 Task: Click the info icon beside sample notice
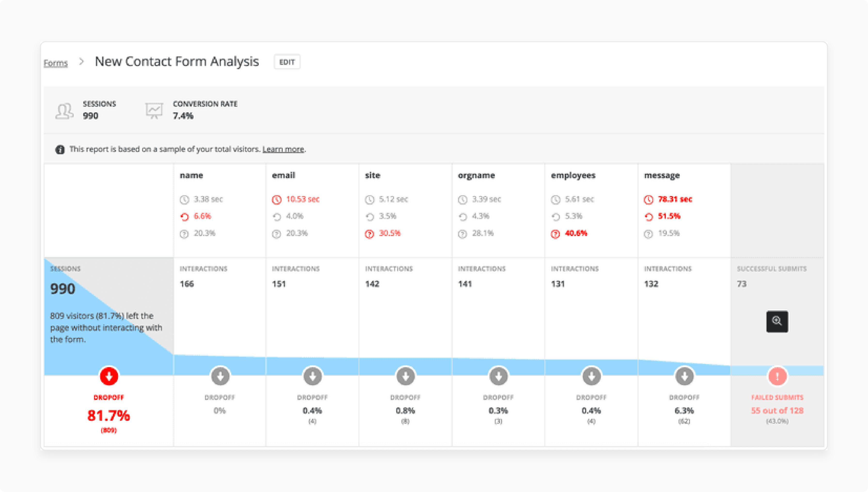pyautogui.click(x=60, y=149)
